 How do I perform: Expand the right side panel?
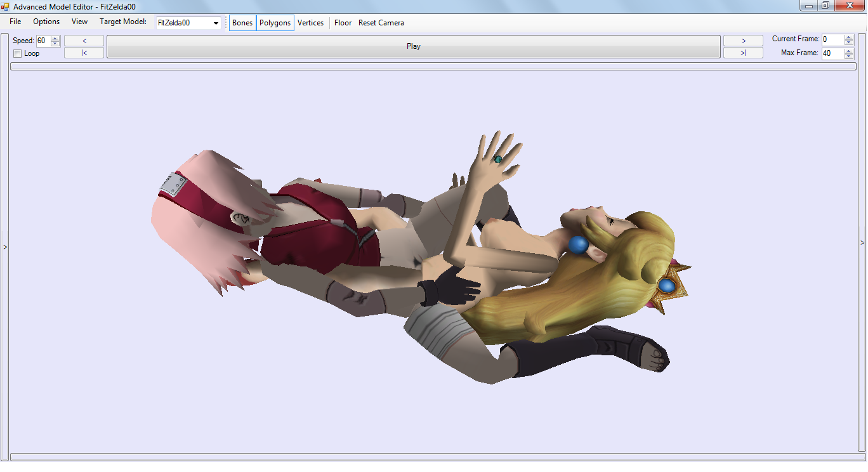pyautogui.click(x=862, y=242)
